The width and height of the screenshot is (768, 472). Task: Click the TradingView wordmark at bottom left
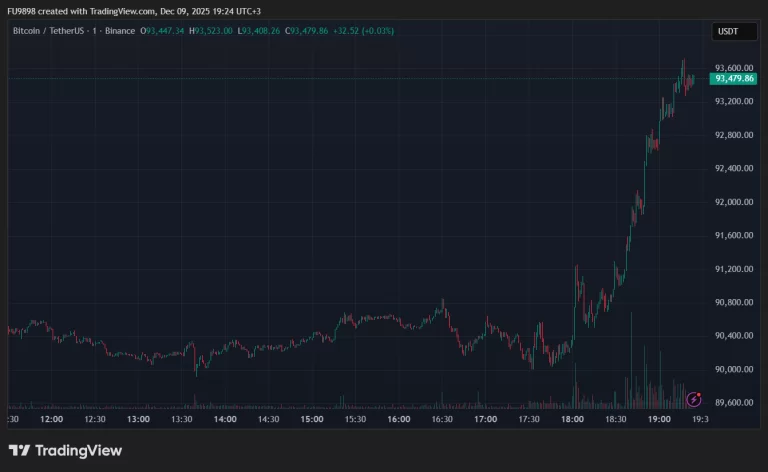[x=78, y=451]
